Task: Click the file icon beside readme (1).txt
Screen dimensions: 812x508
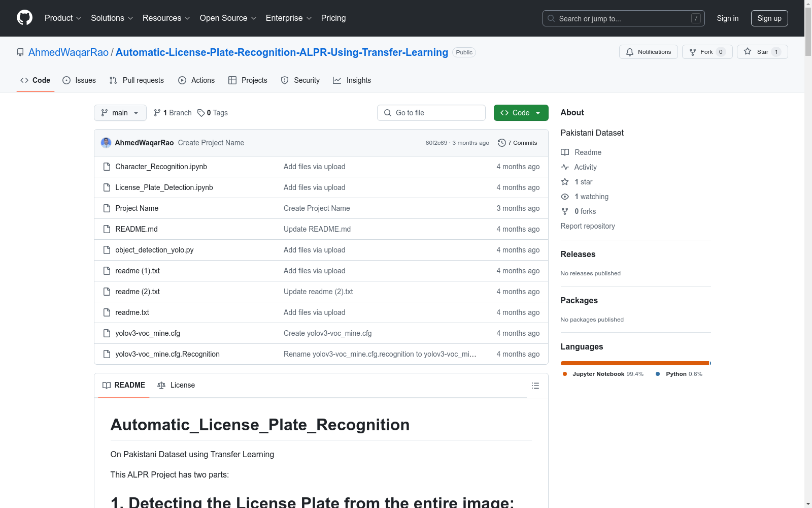Action: [107, 271]
